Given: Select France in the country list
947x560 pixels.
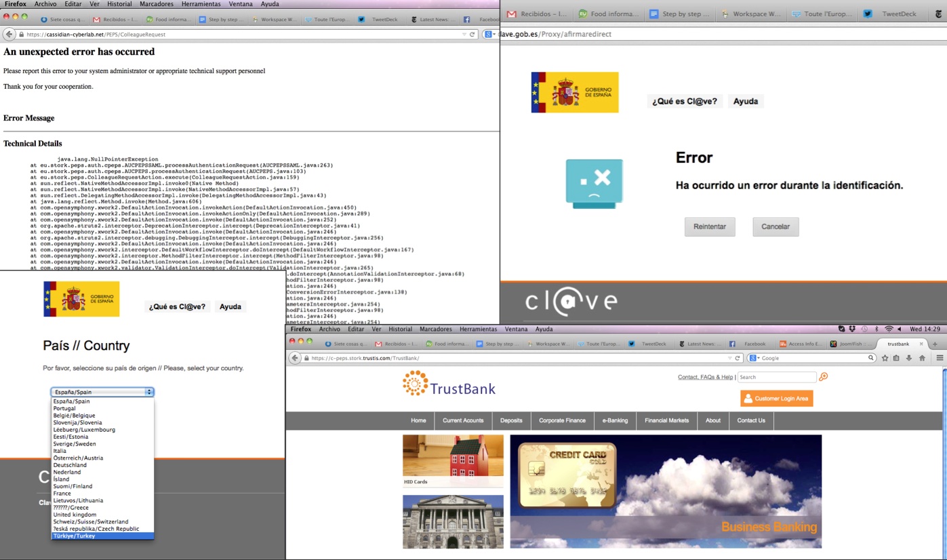Looking at the screenshot, I should click(x=102, y=494).
